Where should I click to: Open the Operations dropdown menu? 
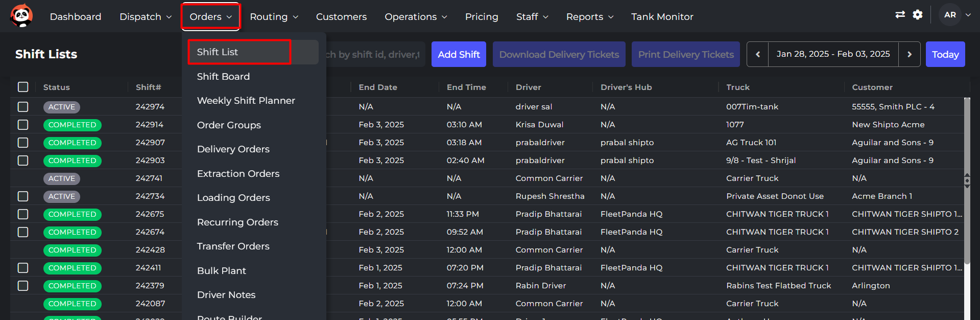coord(416,17)
